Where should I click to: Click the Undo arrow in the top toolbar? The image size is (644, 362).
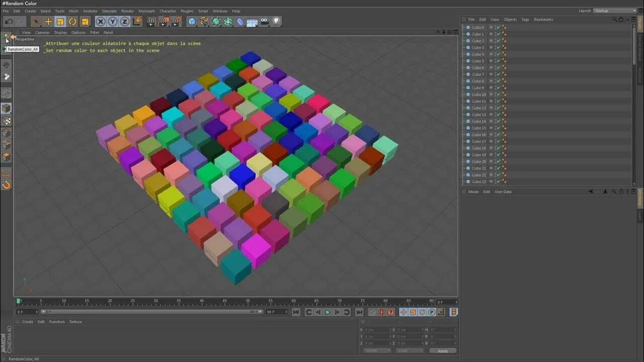(9, 22)
